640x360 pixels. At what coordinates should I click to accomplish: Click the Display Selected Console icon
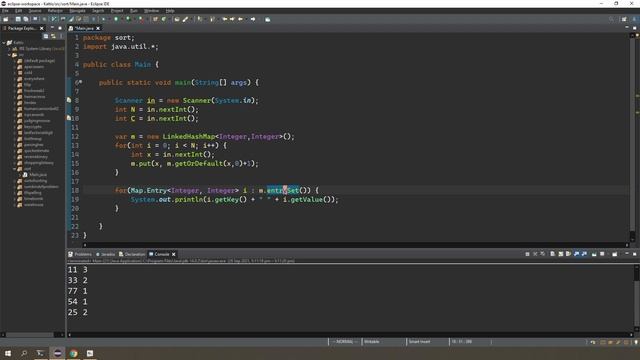(602, 254)
